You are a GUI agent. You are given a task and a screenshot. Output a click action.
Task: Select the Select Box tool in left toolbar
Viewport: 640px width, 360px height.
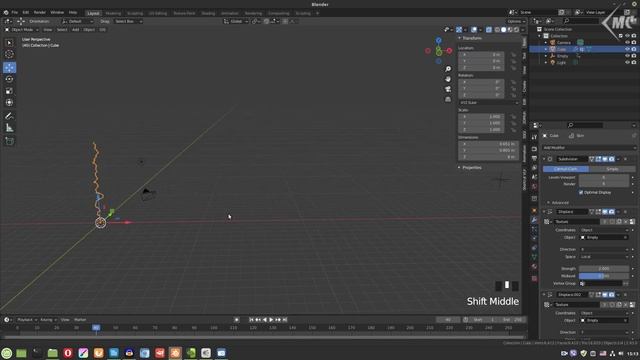pyautogui.click(x=9, y=43)
